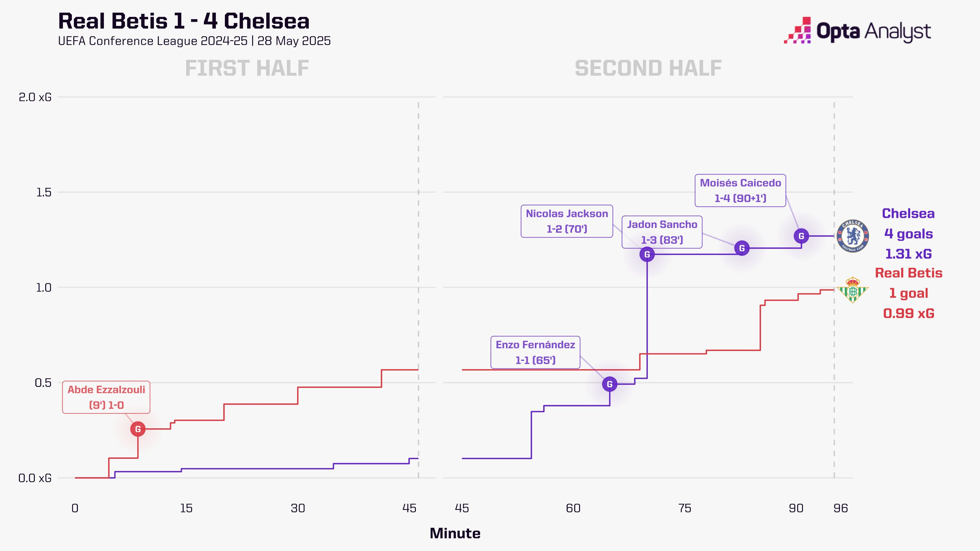
Task: Click the Enzo Fernández 1-1 (65') label
Action: [535, 352]
